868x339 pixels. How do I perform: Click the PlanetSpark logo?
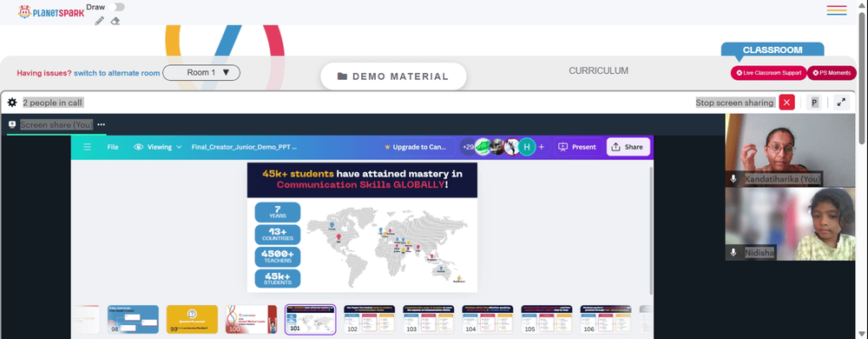[51, 11]
